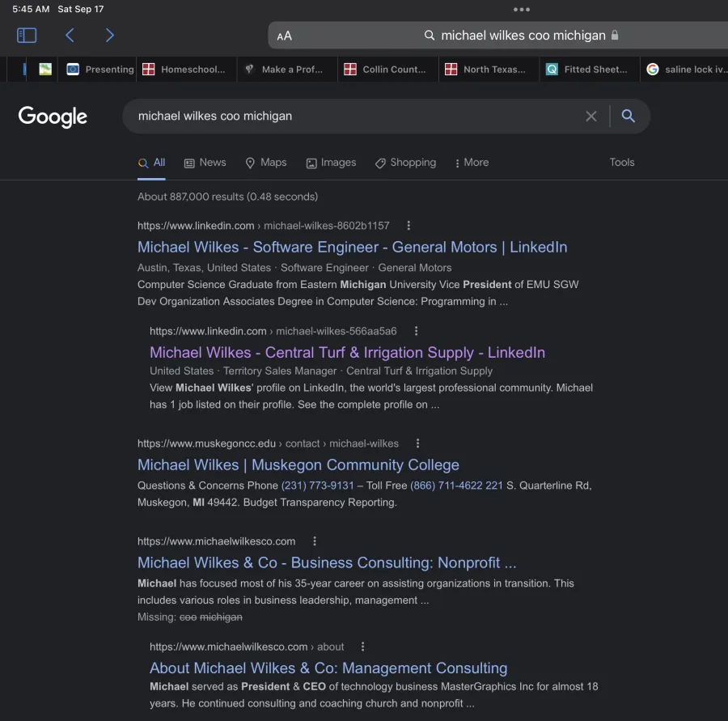Open options for the Central Turf LinkedIn result

click(x=416, y=331)
